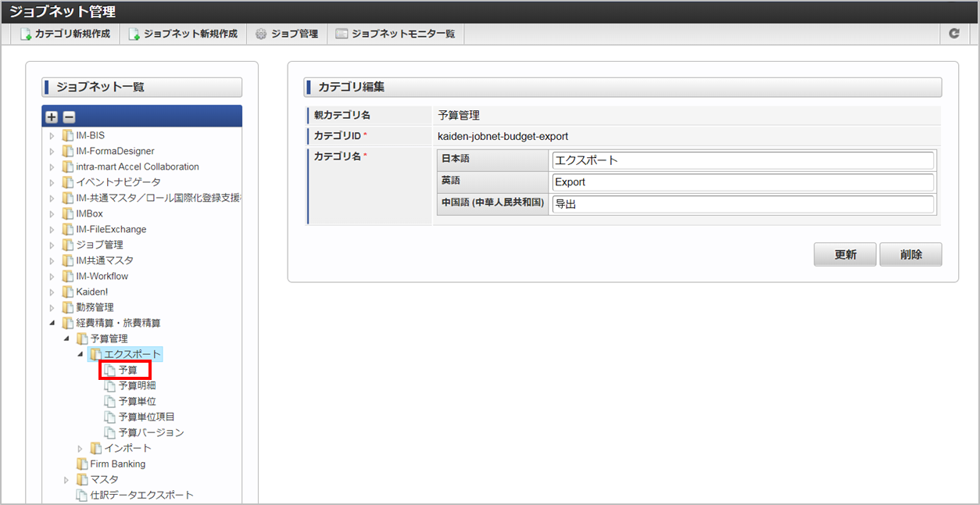Click the ジョブ管理 toolbar item
Viewport: 980px width, 505px height.
pyautogui.click(x=286, y=34)
